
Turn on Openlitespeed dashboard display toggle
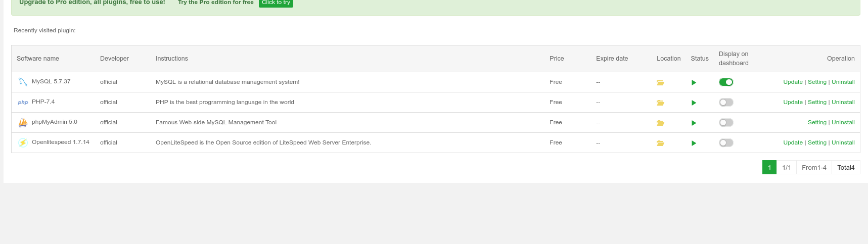(x=726, y=143)
